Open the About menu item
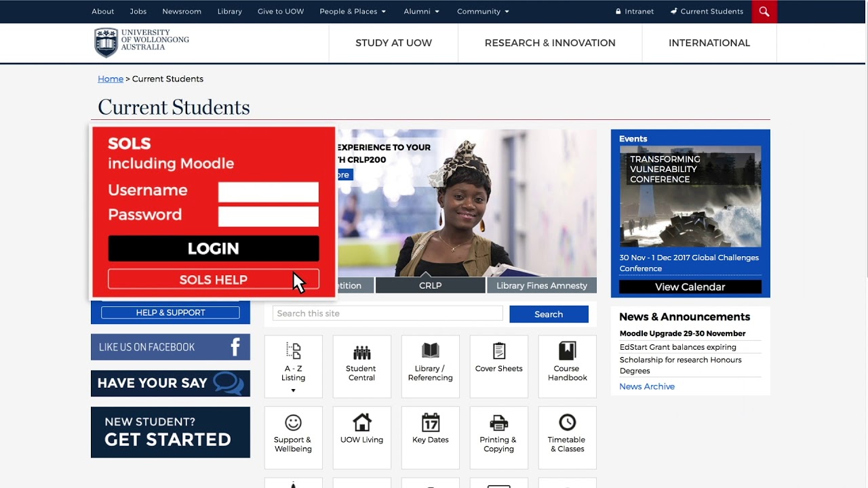This screenshot has width=868, height=488. 103,12
